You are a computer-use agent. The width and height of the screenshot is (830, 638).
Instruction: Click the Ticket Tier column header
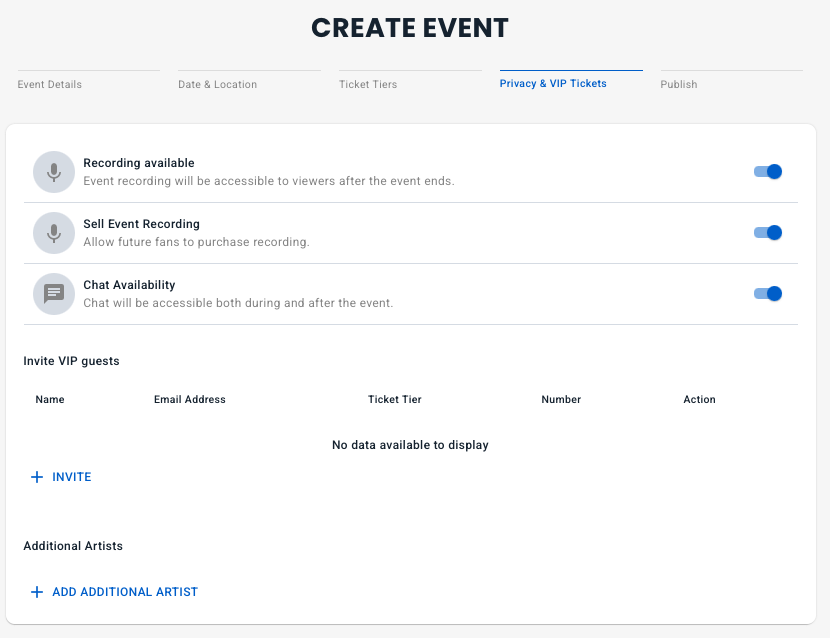(x=395, y=399)
